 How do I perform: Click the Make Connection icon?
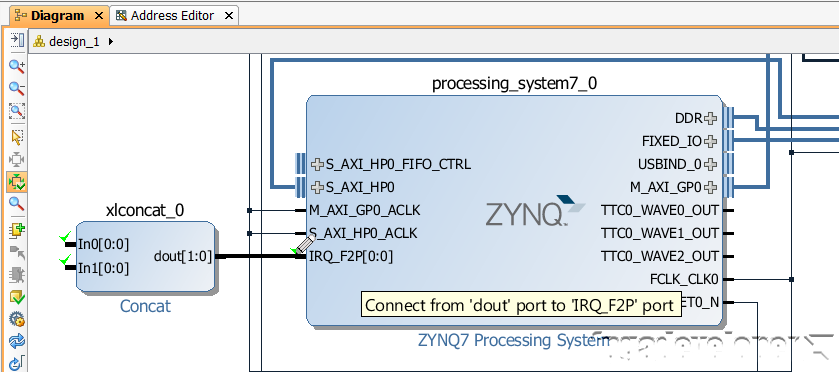coord(17,253)
